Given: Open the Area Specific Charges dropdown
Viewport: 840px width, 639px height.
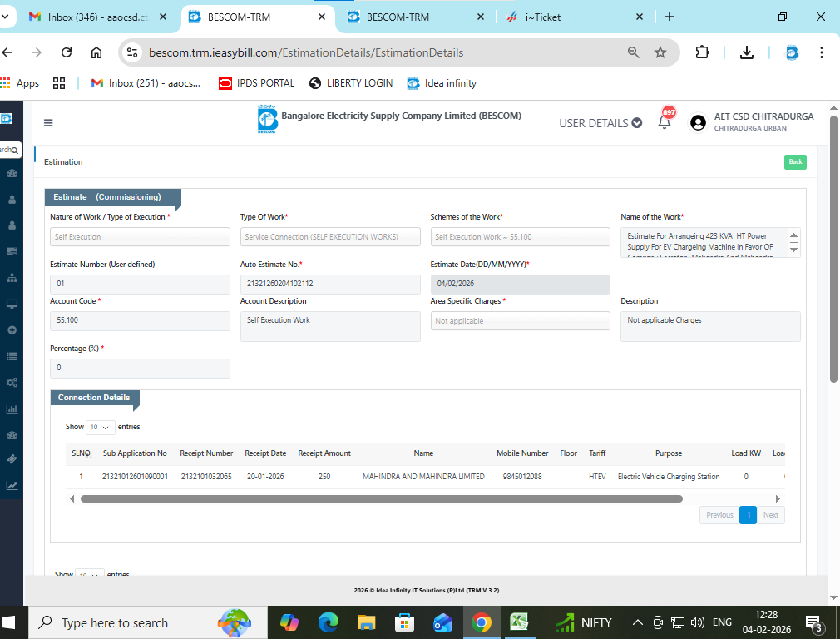Looking at the screenshot, I should tap(520, 321).
